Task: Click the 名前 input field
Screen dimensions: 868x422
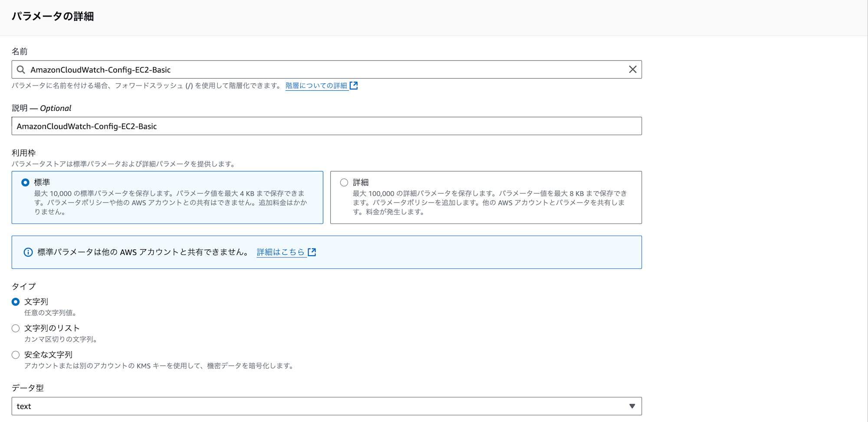Action: [x=326, y=69]
